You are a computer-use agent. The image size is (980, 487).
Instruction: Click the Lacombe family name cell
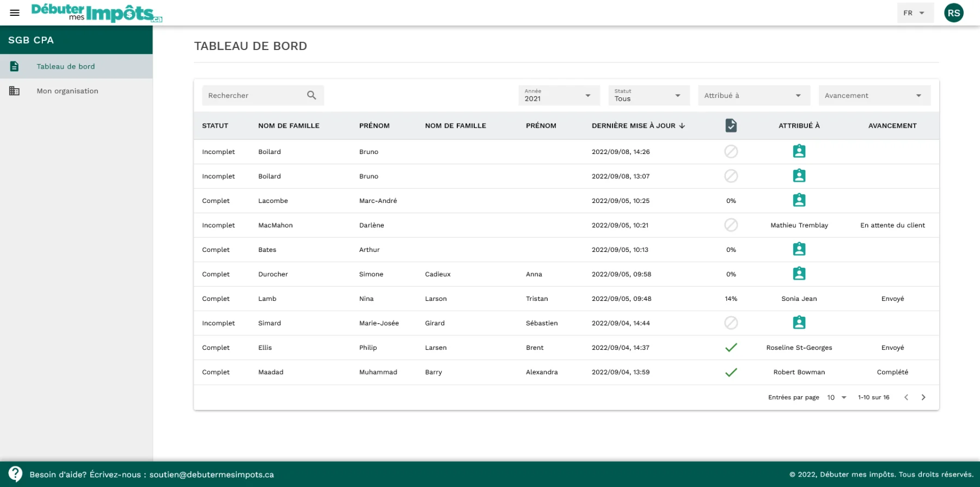coord(273,201)
